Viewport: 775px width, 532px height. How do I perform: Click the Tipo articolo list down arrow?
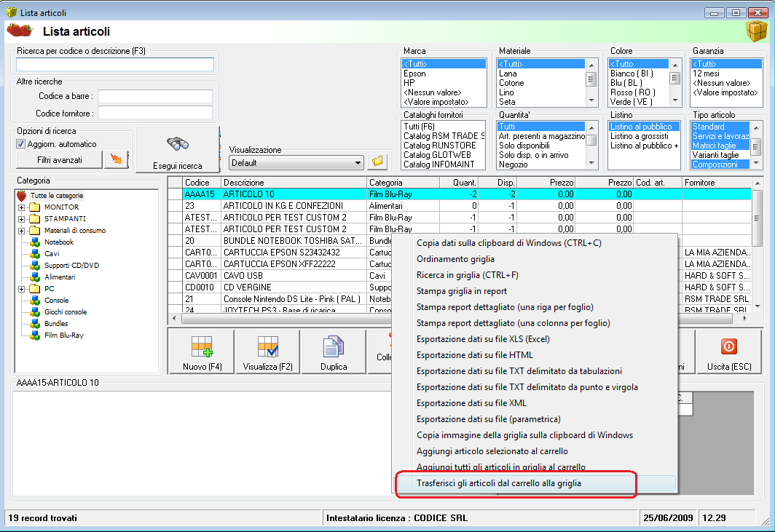point(756,164)
